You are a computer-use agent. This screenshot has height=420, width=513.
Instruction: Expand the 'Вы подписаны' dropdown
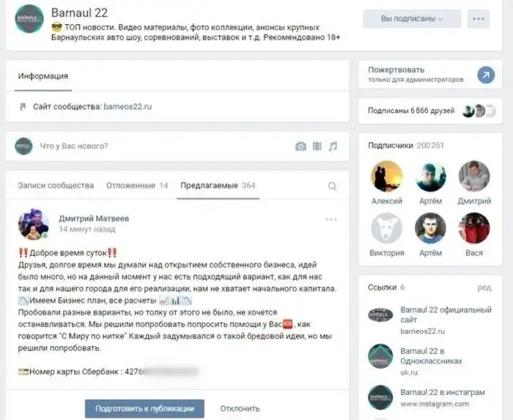(412, 19)
